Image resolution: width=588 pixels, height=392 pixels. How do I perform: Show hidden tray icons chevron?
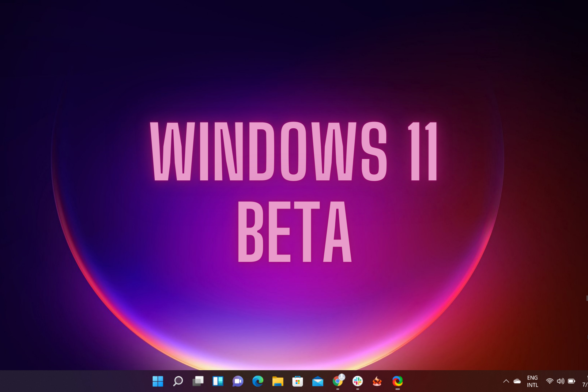click(506, 381)
